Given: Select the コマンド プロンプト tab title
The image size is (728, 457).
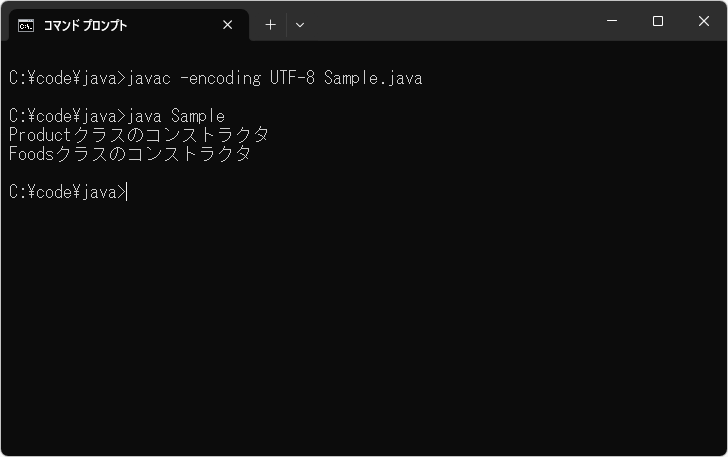Looking at the screenshot, I should (x=85, y=26).
